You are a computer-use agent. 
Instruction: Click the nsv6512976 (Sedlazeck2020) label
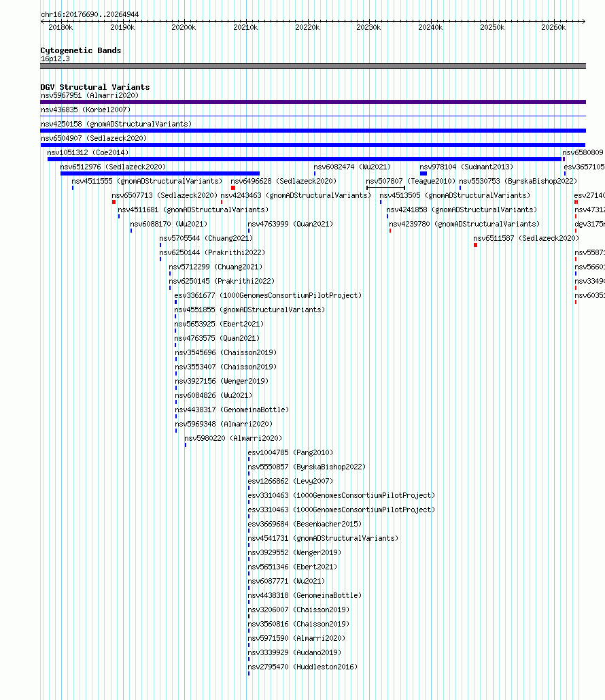coord(113,167)
